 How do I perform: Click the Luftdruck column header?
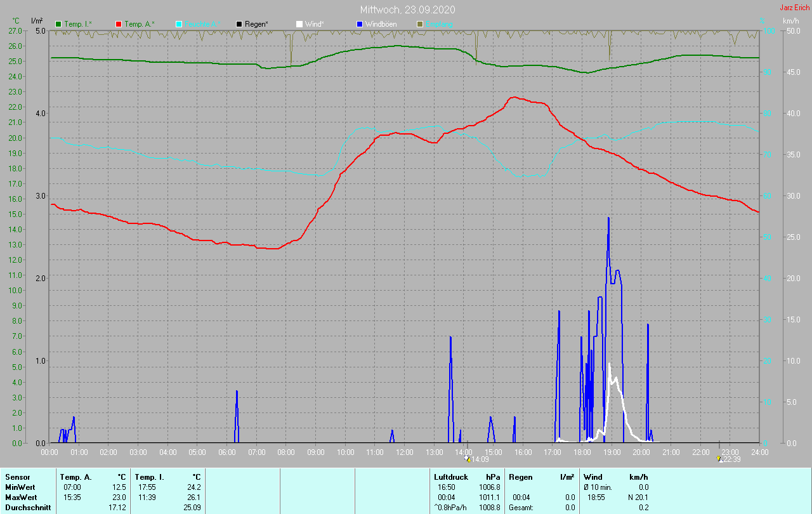pyautogui.click(x=451, y=477)
